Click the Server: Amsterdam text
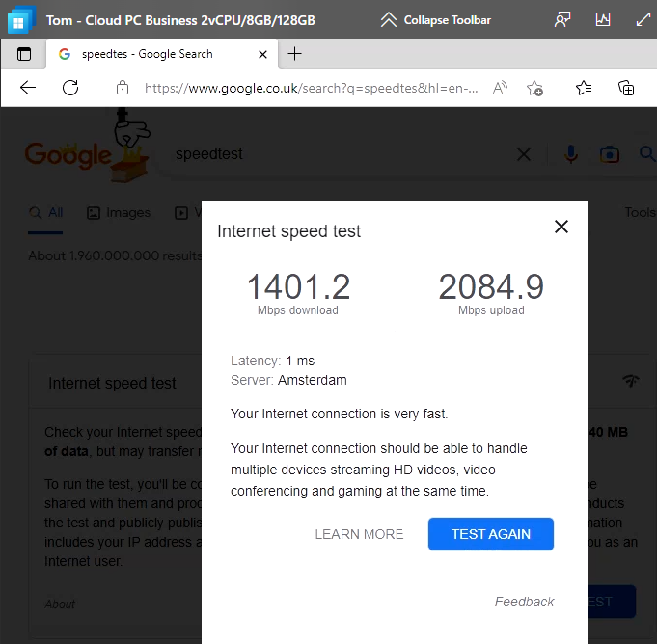 coord(288,380)
